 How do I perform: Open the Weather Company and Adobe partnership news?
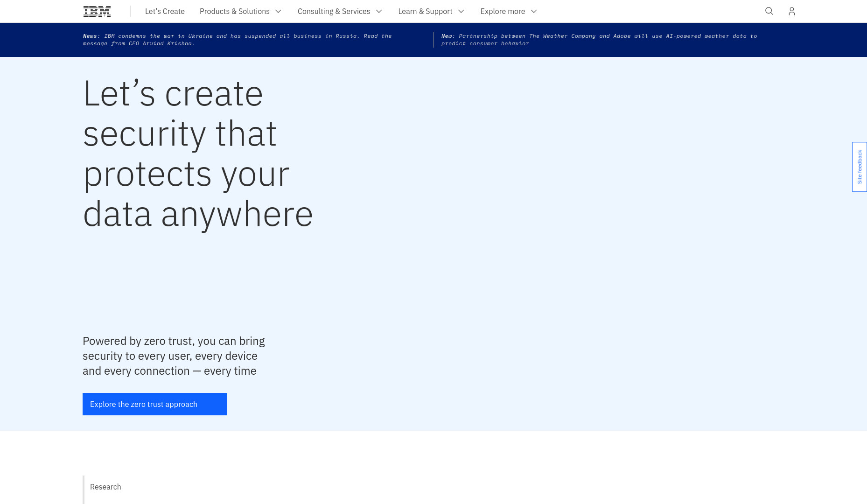tap(599, 40)
